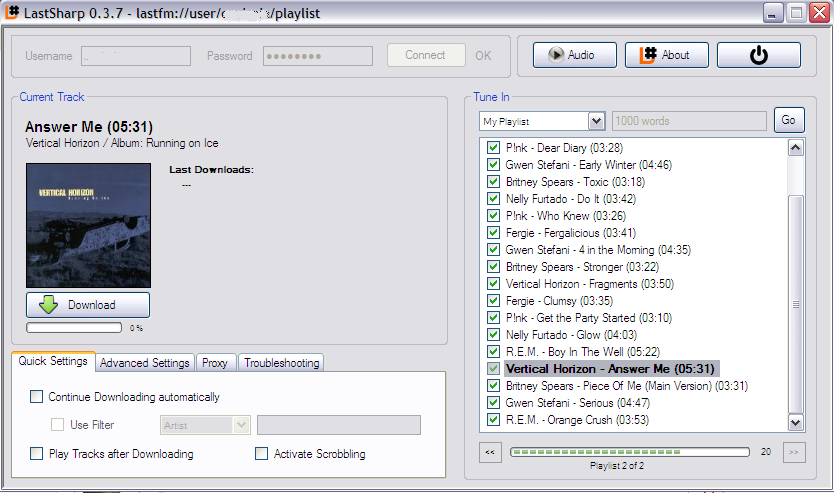Select highlighted Vertical Horizon - Answer Me
Image resolution: width=834 pixels, height=493 pixels.
(610, 369)
